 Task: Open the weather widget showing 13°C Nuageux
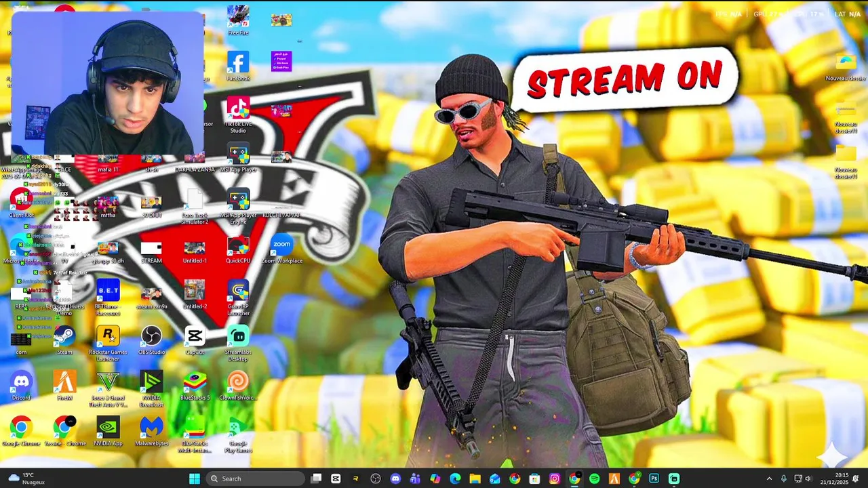[x=25, y=479]
